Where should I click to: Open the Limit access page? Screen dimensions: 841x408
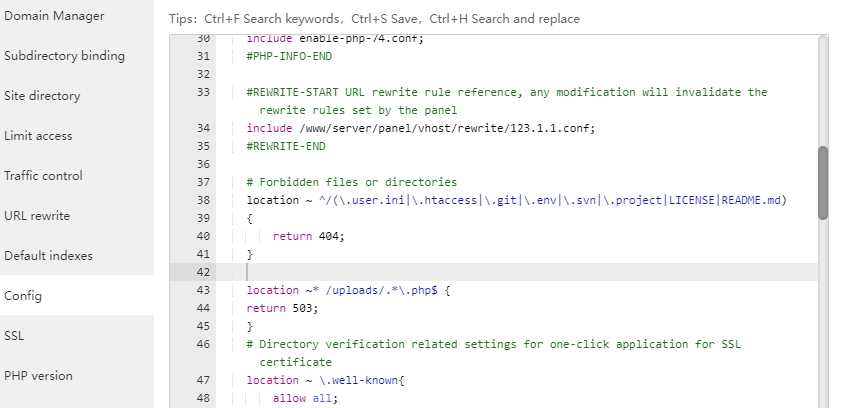point(38,136)
